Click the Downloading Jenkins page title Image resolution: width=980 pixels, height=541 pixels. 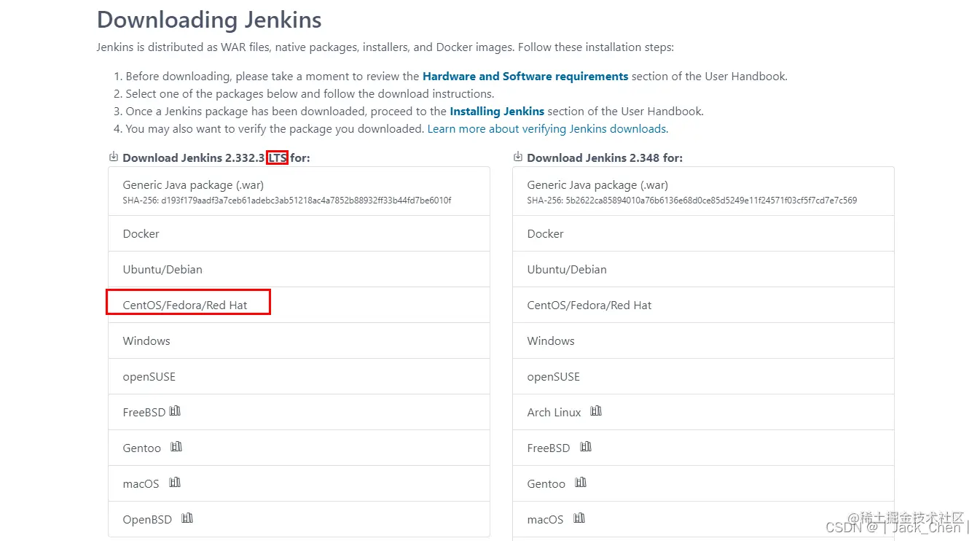pyautogui.click(x=209, y=20)
